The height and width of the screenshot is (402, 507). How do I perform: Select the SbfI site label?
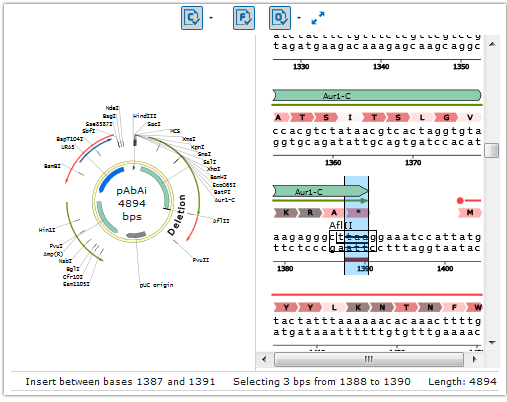tap(88, 131)
